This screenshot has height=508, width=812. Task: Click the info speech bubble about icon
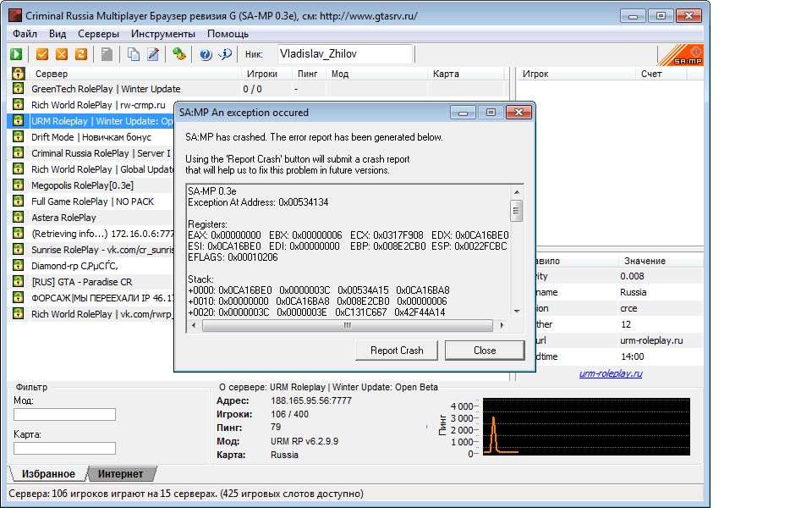[225, 54]
